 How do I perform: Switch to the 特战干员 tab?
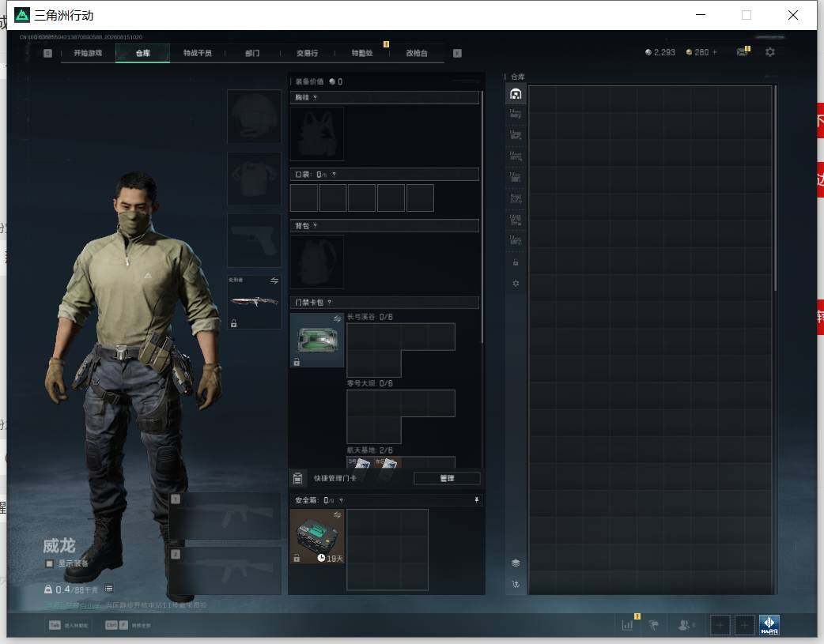(198, 53)
